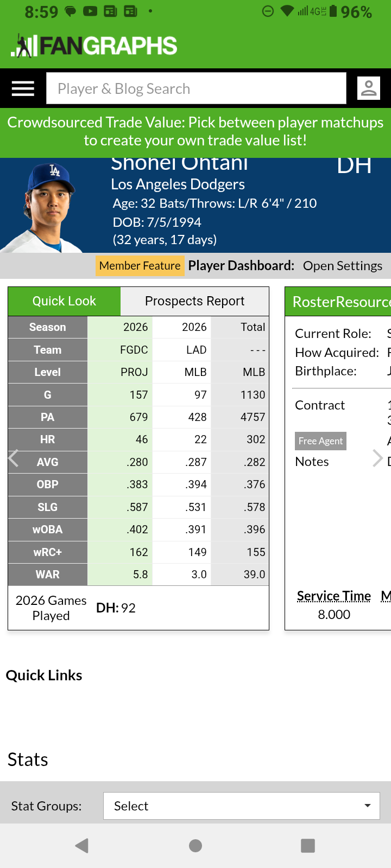This screenshot has height=868, width=391.
Task: Tap the Service Time underlined label
Action: [334, 596]
